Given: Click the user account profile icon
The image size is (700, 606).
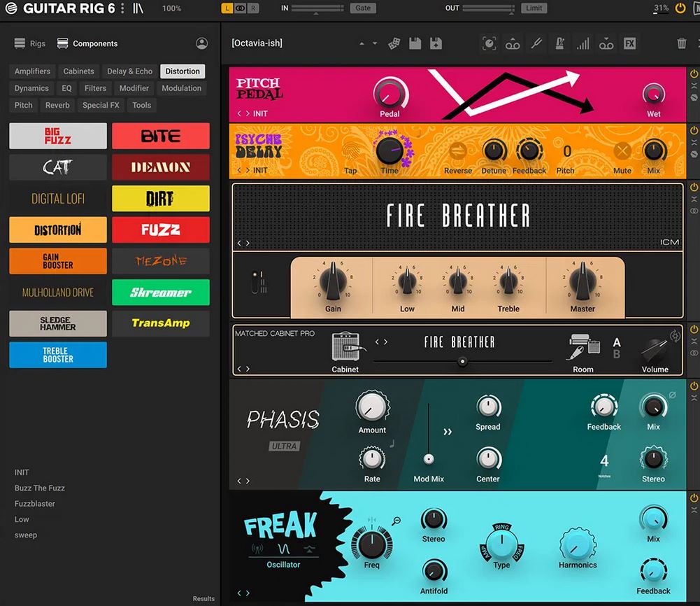Looking at the screenshot, I should tap(202, 43).
